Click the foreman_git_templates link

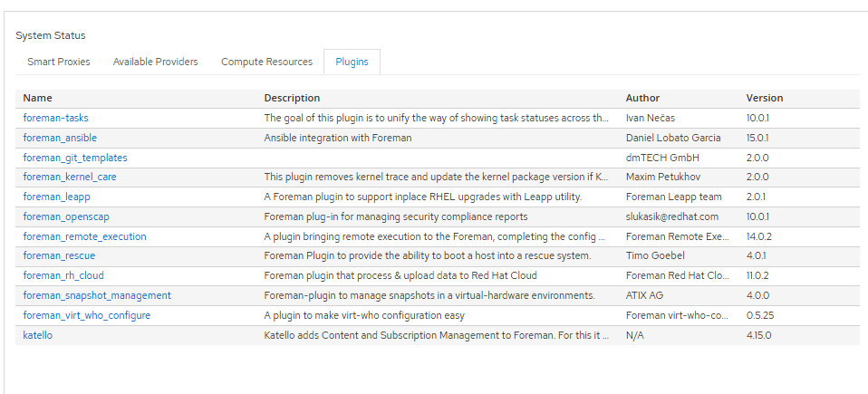(75, 158)
